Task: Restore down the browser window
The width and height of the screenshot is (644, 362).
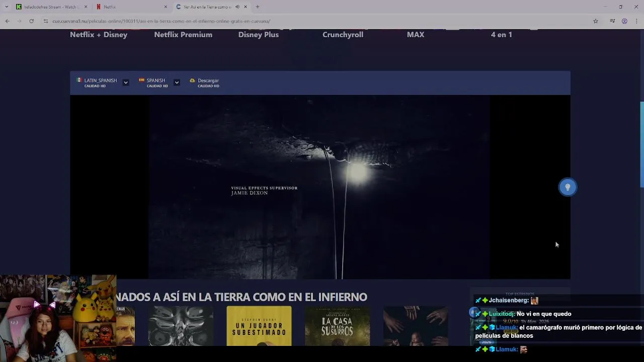Action: (621, 7)
